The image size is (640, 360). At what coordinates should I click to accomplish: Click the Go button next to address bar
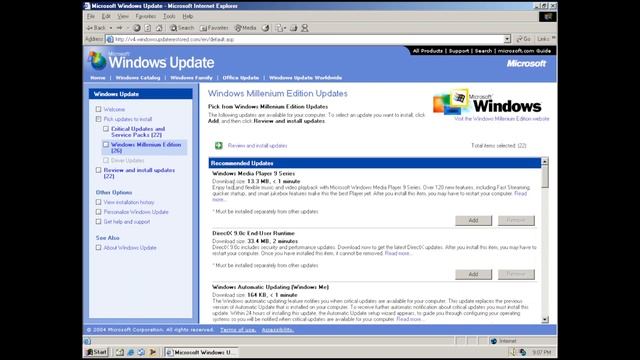pyautogui.click(x=524, y=39)
